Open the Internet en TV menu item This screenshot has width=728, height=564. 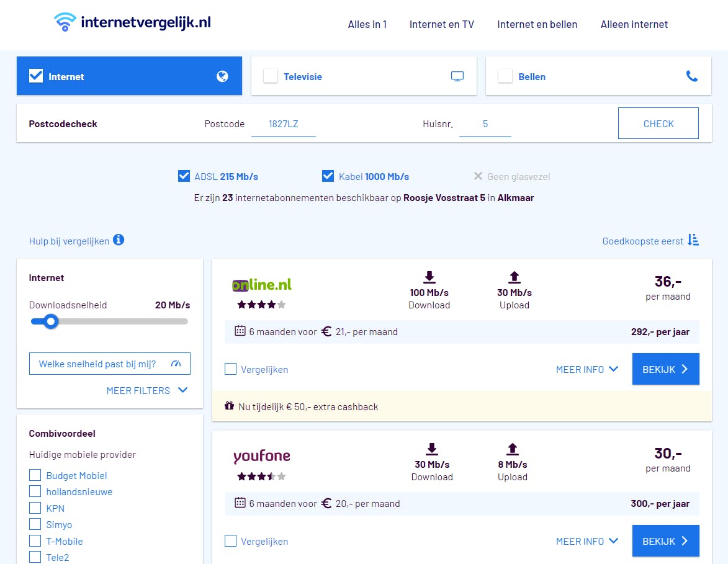coord(441,24)
